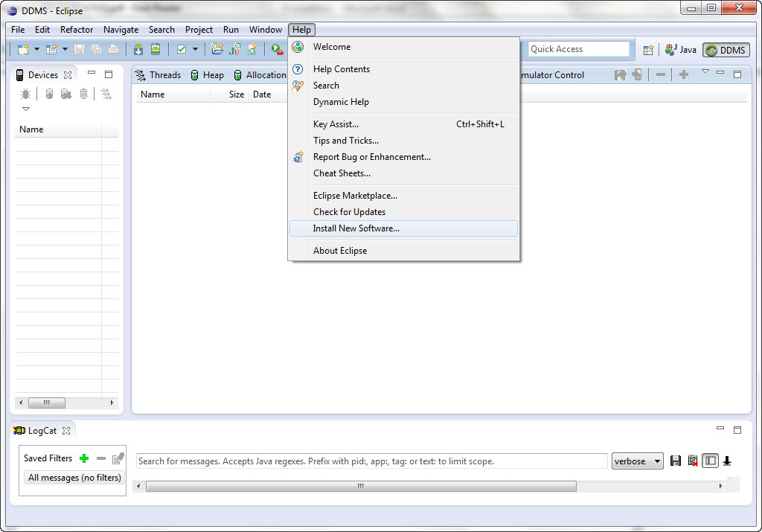The width and height of the screenshot is (762, 532).
Task: Switch to the Java perspective
Action: click(x=681, y=50)
